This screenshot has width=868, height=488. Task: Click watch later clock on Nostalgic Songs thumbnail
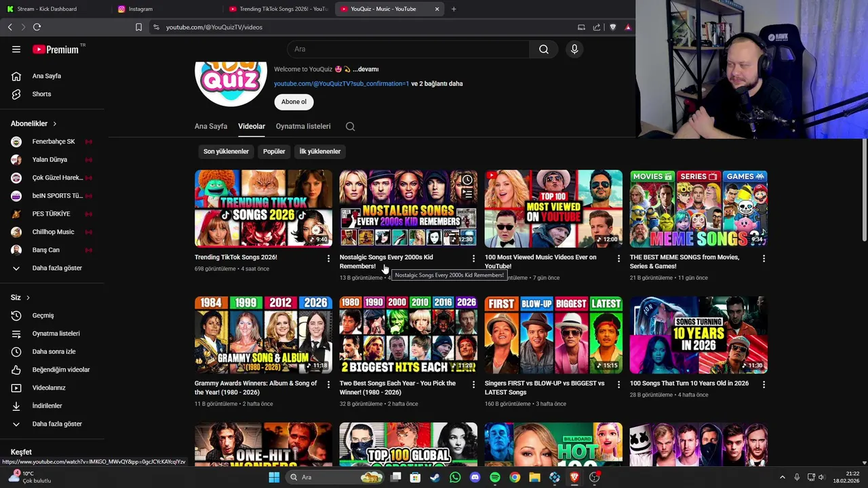(x=467, y=180)
